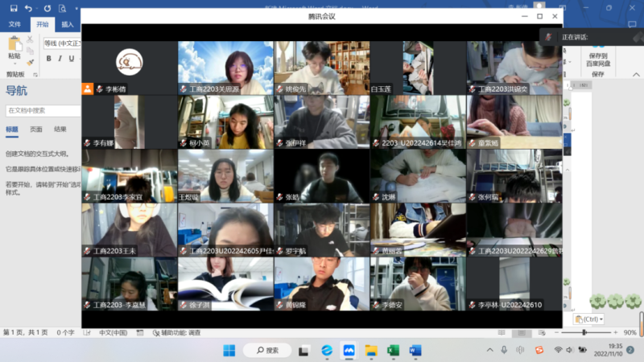644x362 pixels.
Task: Open the 文件 (File) tab
Action: (15, 25)
